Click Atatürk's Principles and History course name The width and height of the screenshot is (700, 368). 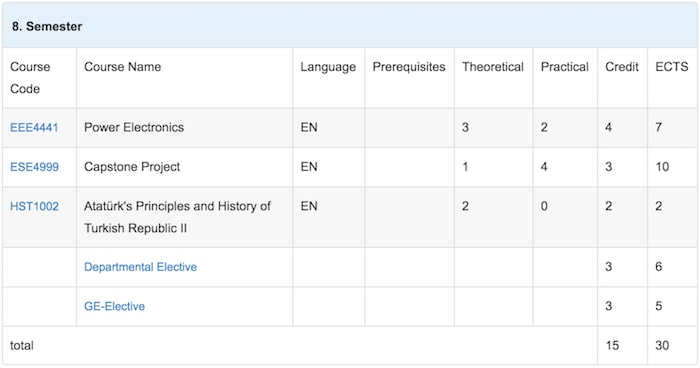tap(177, 217)
